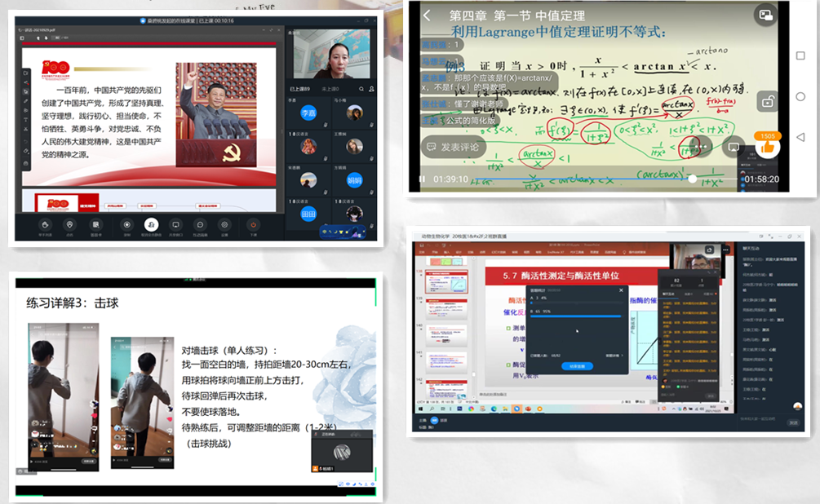Open the Windows Start menu in shared taskbar
Viewport: 820px width, 504px height.
[x=421, y=409]
